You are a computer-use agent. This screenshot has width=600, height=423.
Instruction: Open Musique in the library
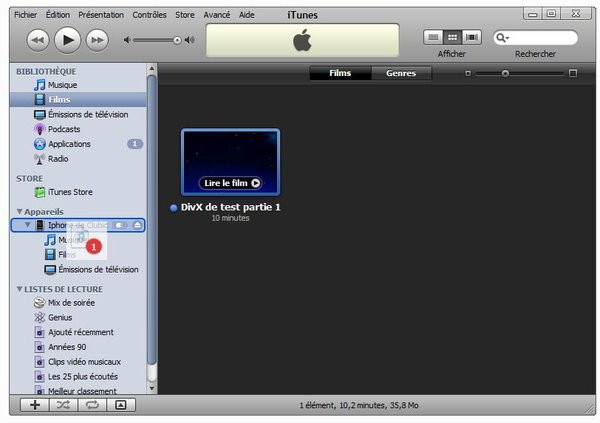click(78, 85)
